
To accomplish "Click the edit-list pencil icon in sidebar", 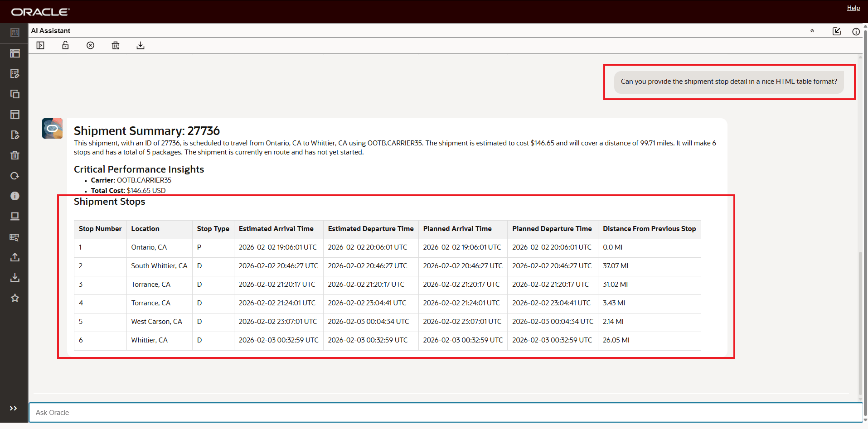I will point(15,73).
